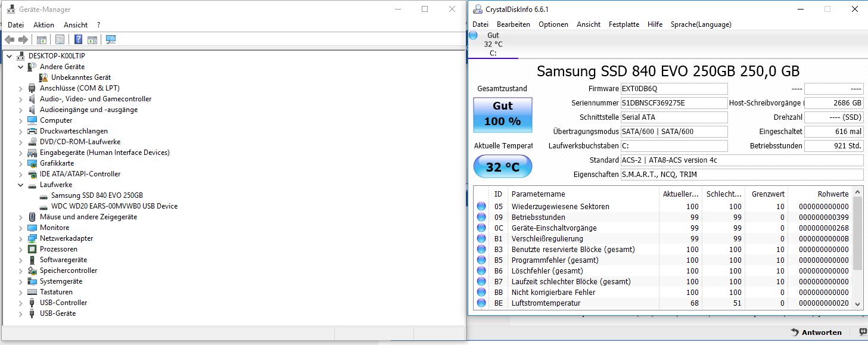Click the Geräte-Manager title bar icon
The height and width of the screenshot is (345, 868).
tap(11, 10)
